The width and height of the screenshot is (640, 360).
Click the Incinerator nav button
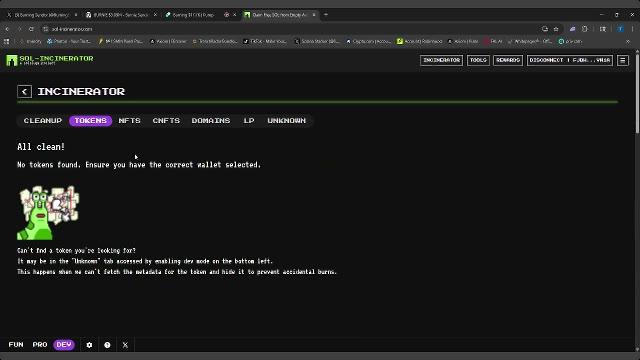pos(441,60)
